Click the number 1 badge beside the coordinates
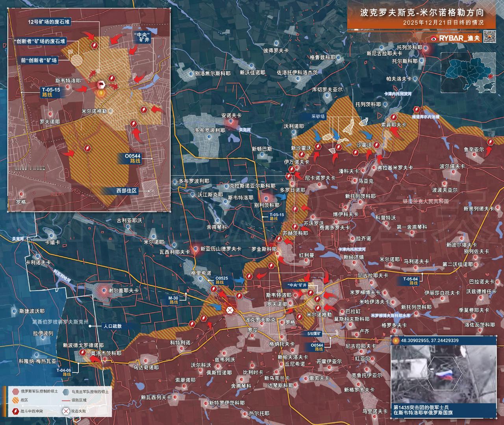Image resolution: width=504 pixels, height=425 pixels. click(x=395, y=340)
